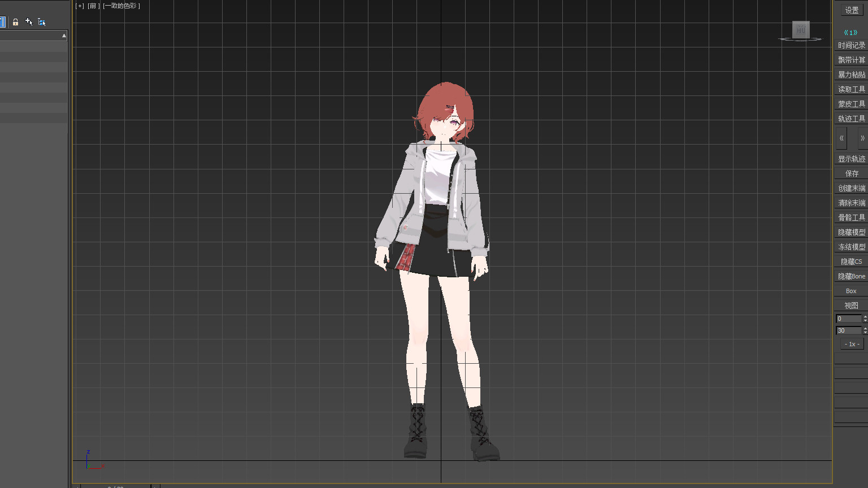Screen dimensions: 868x488
Task: Click the add-selection cursor icon with plus
Action: pyautogui.click(x=29, y=22)
